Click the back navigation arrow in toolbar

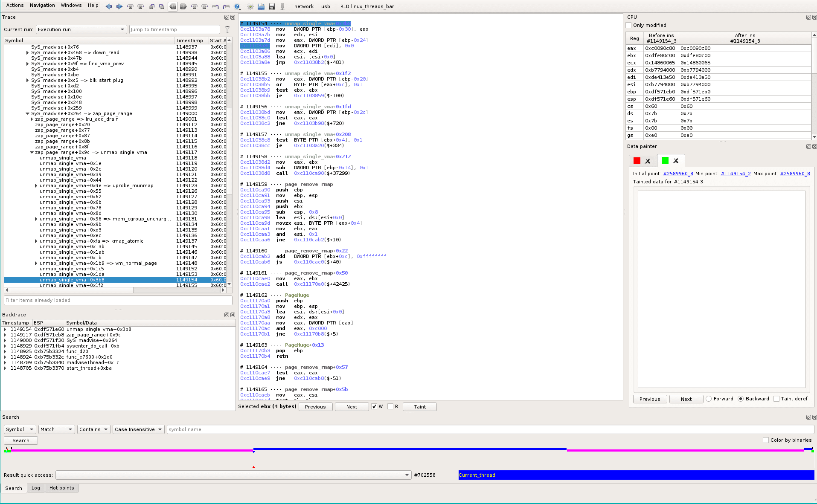(109, 6)
